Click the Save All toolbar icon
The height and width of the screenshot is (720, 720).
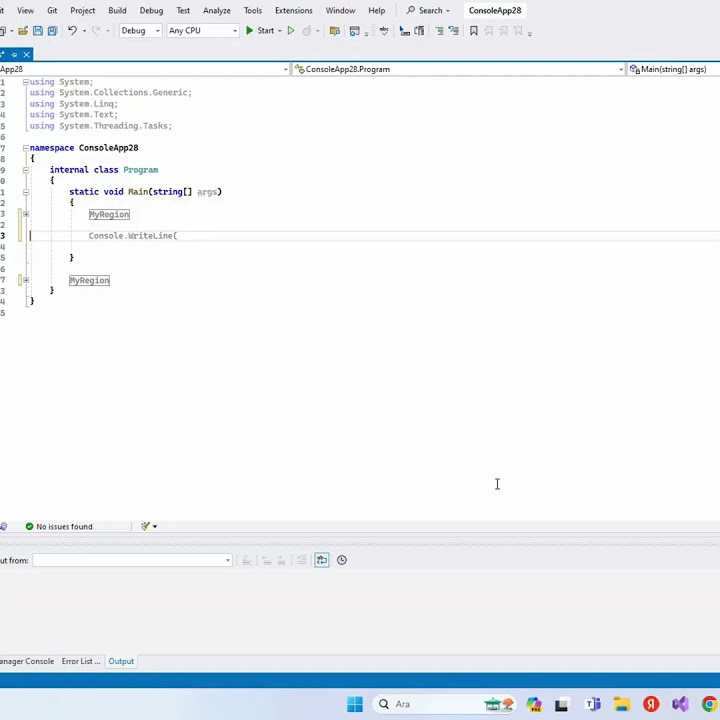click(x=52, y=31)
